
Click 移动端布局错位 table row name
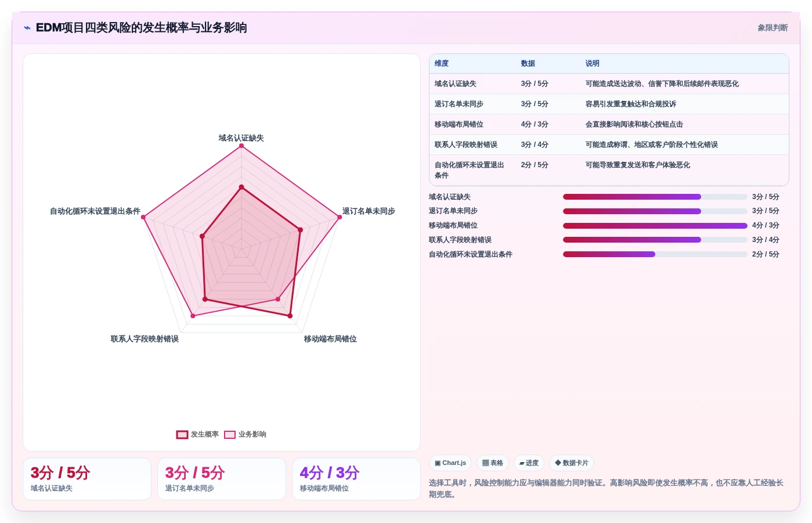[459, 125]
